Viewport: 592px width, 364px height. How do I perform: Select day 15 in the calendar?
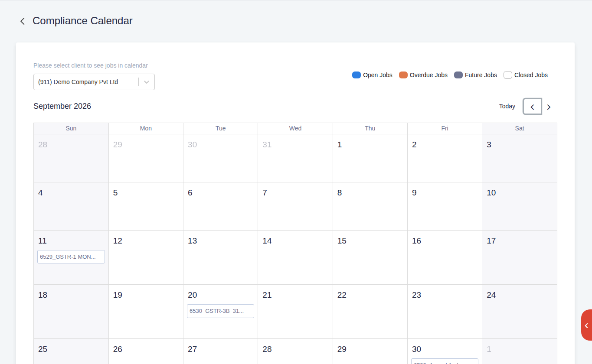pos(342,241)
